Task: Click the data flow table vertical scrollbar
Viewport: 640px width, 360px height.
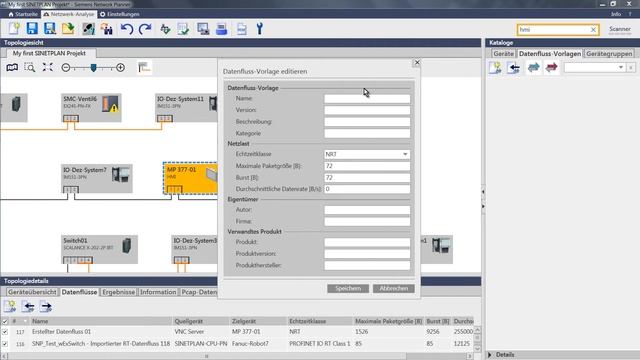Action: 477,339
